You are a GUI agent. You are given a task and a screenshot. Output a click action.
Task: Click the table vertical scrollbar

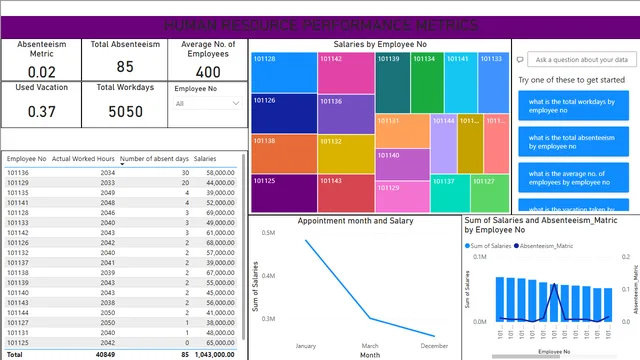tap(244, 247)
